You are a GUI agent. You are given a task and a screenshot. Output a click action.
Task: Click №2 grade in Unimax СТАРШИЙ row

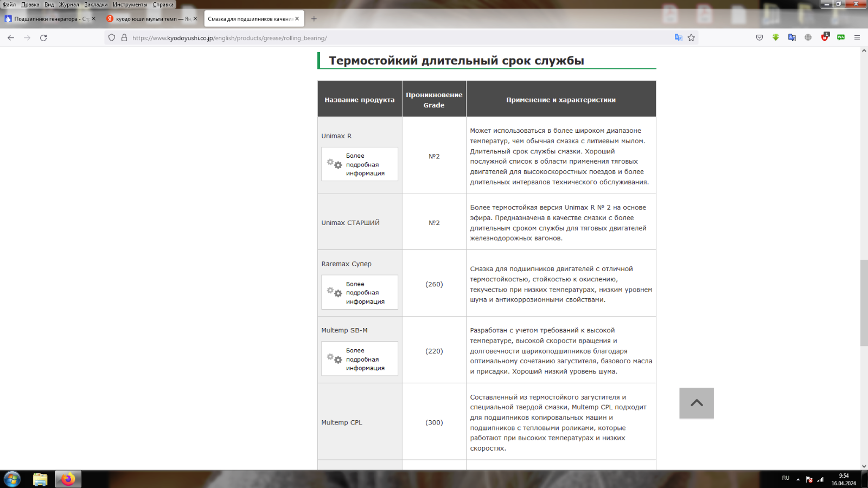(434, 223)
